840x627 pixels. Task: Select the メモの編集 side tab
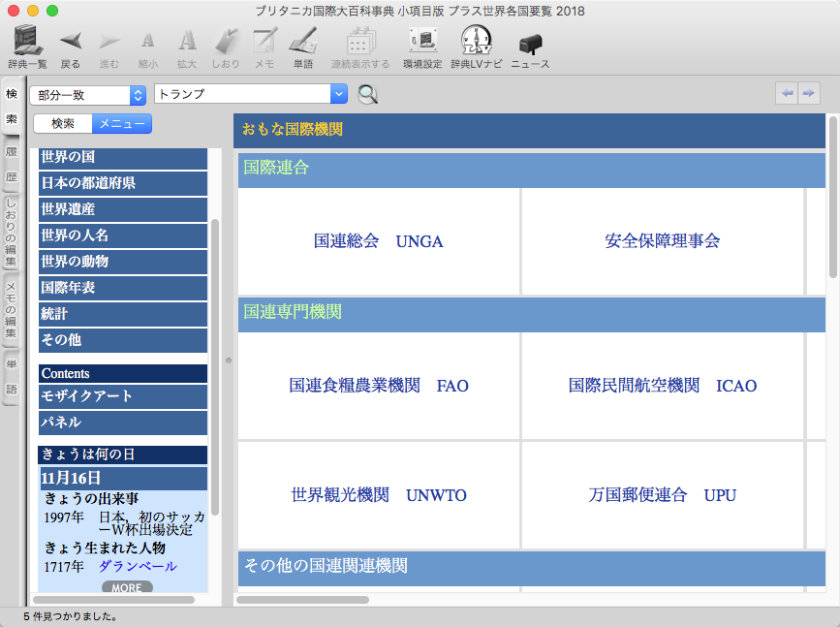click(12, 309)
